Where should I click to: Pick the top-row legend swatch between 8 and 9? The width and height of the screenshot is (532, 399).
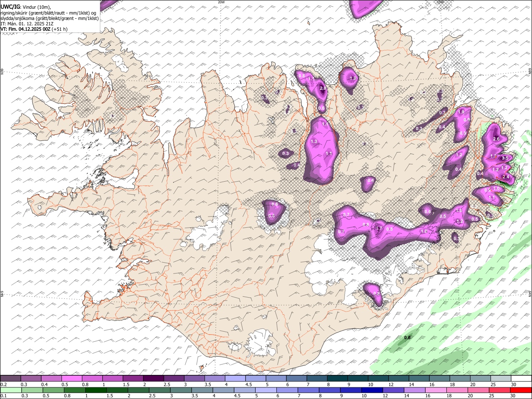(337, 378)
